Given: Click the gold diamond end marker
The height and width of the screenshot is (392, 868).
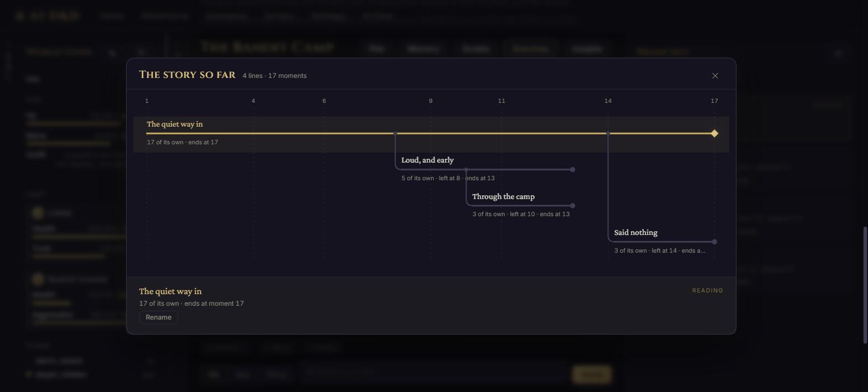Looking at the screenshot, I should pyautogui.click(x=714, y=133).
